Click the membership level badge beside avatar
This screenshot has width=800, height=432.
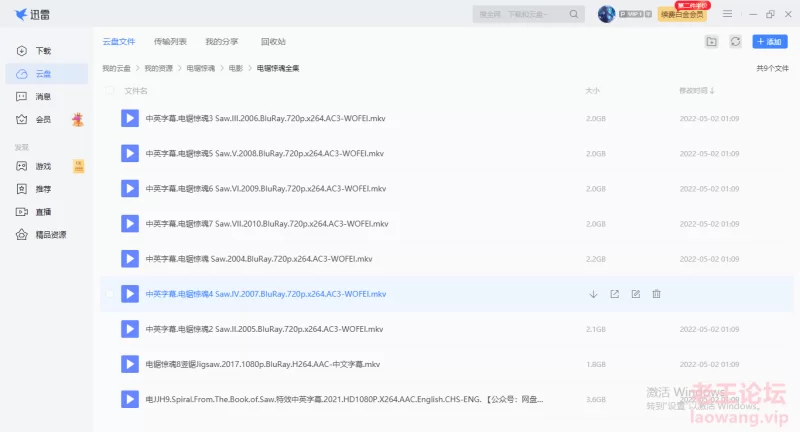[x=635, y=14]
